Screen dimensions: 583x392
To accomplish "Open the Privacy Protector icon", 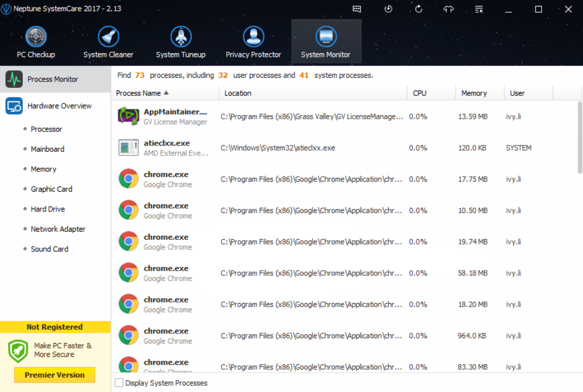I will (253, 37).
